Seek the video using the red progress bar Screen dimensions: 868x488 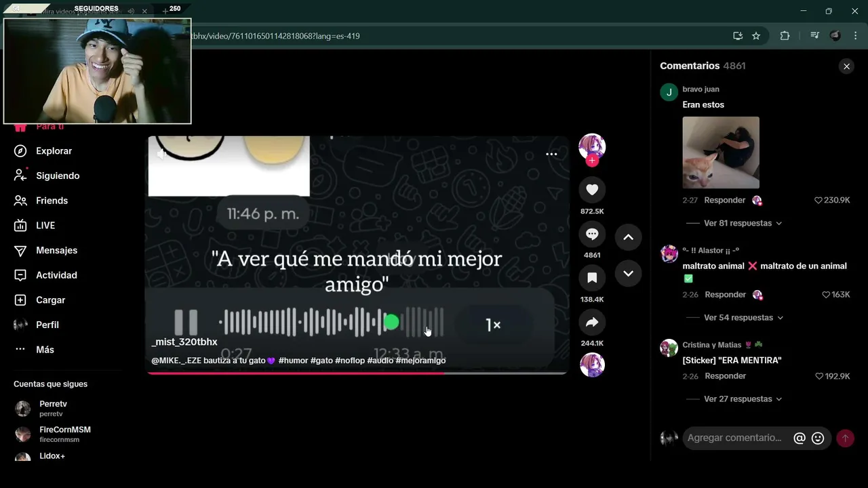357,373
